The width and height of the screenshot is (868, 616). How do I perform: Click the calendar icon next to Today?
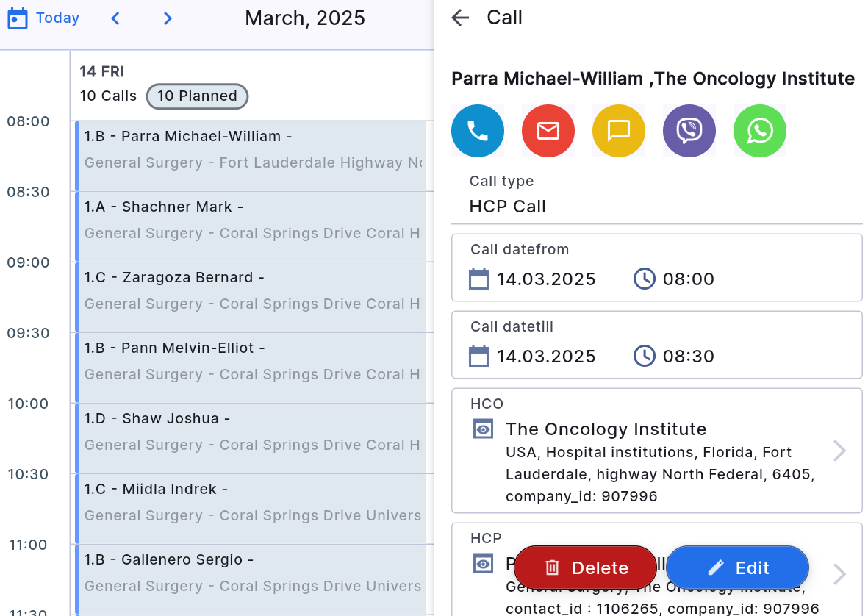click(18, 18)
